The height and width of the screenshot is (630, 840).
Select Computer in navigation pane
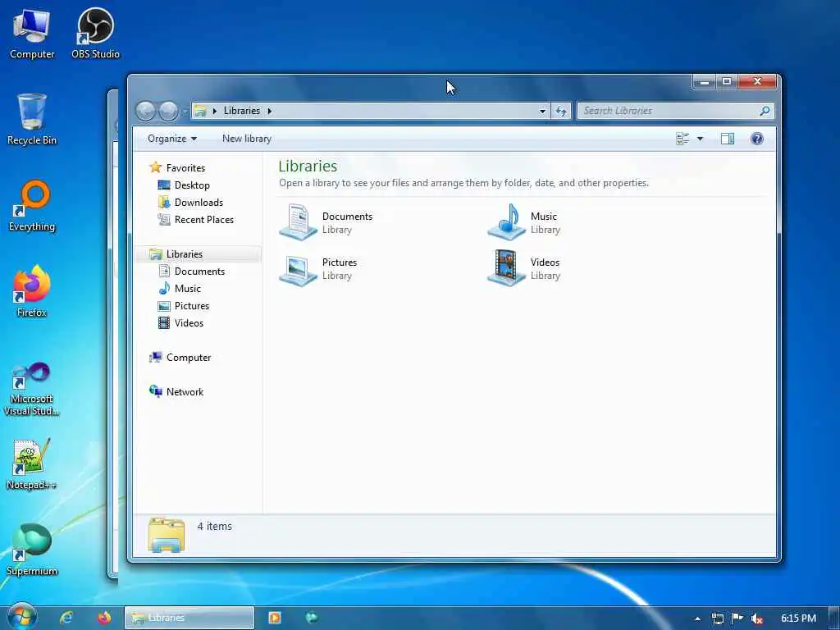tap(188, 358)
